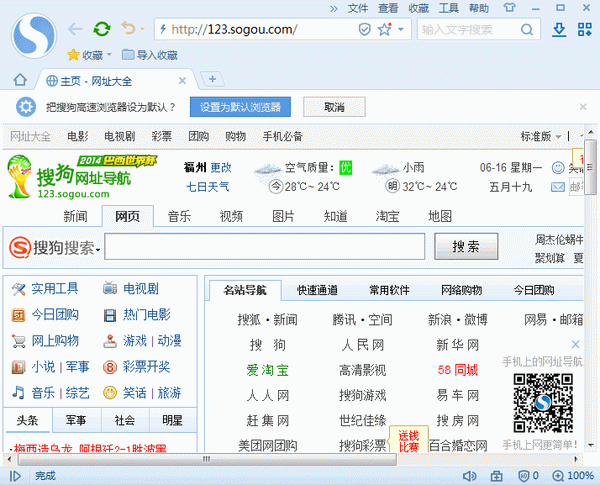Click the Sogou browser logo avatar
600x485 pixels.
(x=34, y=36)
